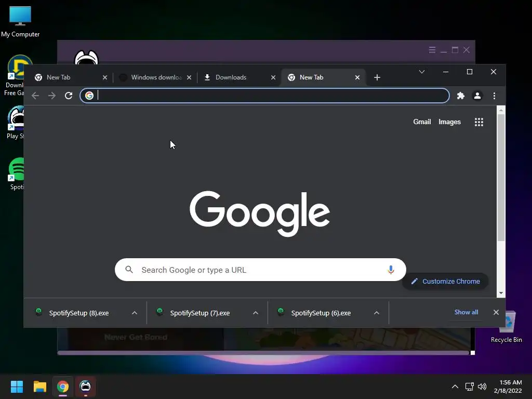Open the Windows Start menu

click(17, 387)
